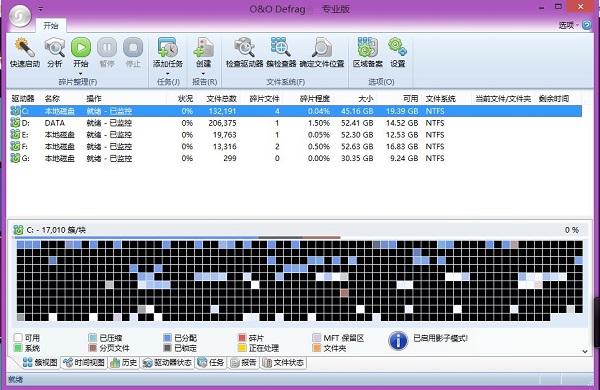Viewport: 600px width, 390px height.
Task: Select drive D: DATA row
Action: [x=296, y=123]
